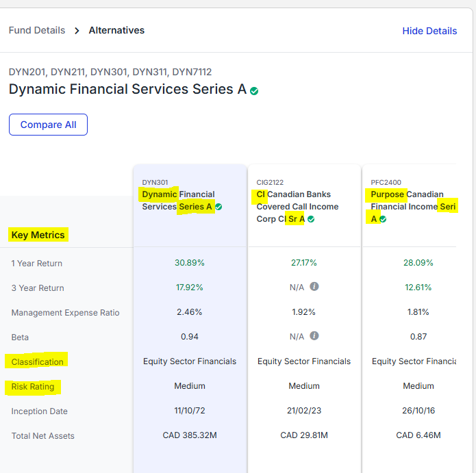Click the 30.89% one-year return value
This screenshot has width=476, height=473.
coord(190,263)
